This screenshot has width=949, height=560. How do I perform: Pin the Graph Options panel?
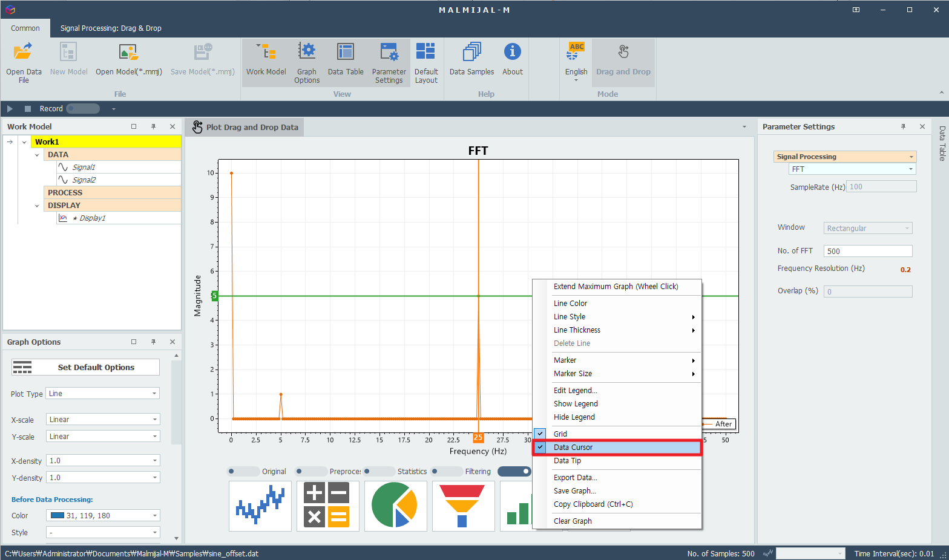(x=153, y=342)
